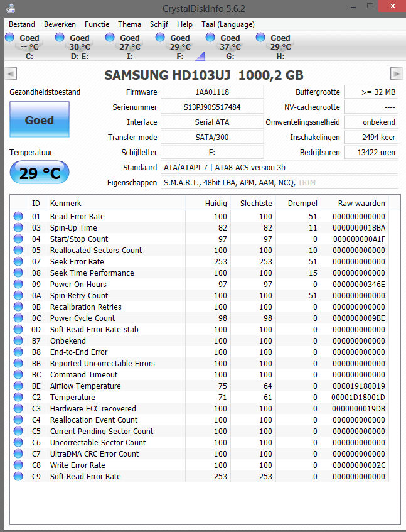Select the Temperature attribute row text
Viewport: 406px width, 532px height.
coord(73,398)
